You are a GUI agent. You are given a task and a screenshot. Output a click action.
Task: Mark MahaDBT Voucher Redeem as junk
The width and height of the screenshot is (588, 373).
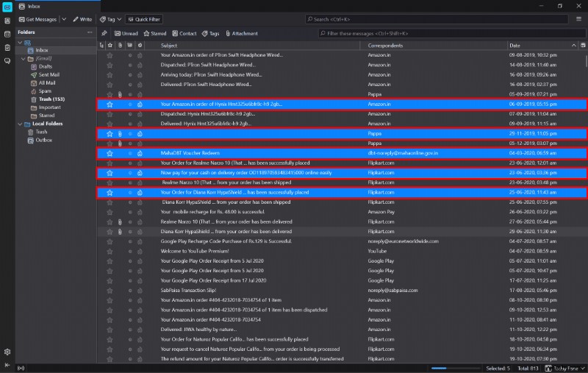[x=140, y=153]
